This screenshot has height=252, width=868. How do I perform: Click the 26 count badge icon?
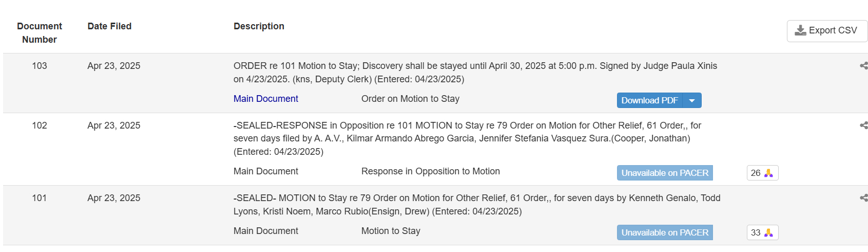click(x=768, y=173)
